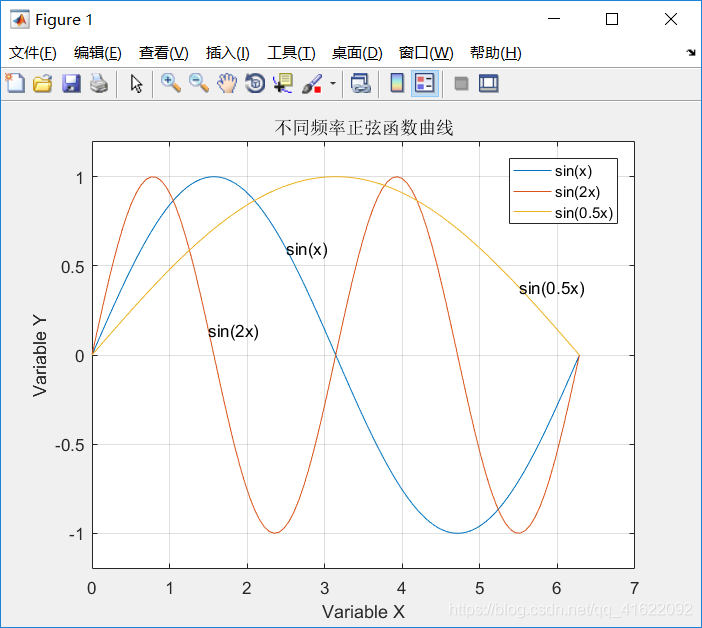This screenshot has height=628, width=702.
Task: Select the Data Cursor tool
Action: pyautogui.click(x=283, y=83)
